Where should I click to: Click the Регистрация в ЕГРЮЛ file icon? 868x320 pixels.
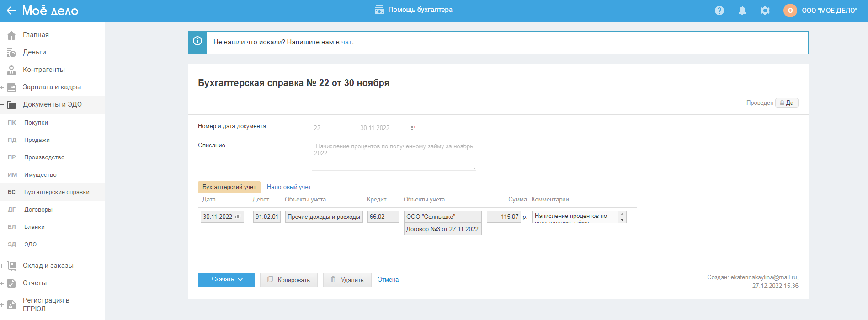click(11, 304)
